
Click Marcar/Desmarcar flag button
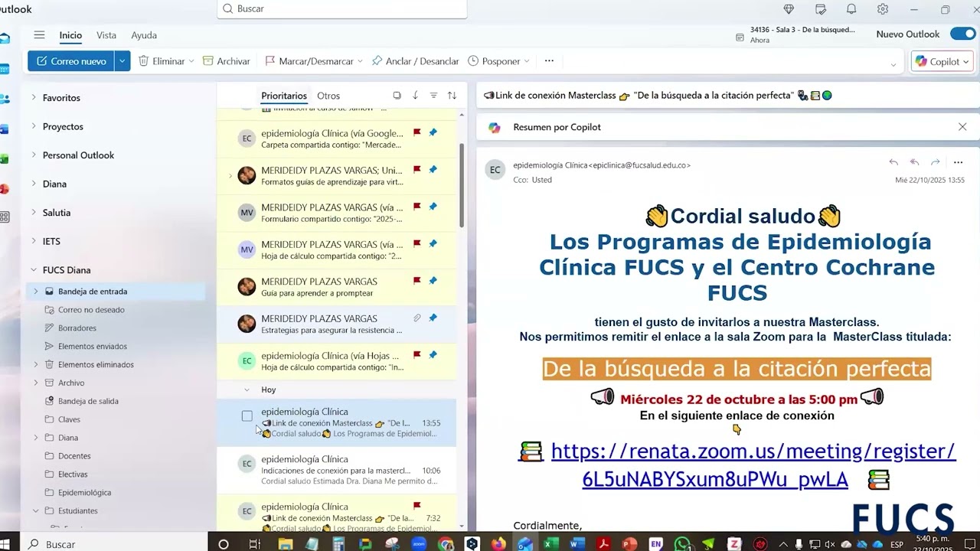[309, 61]
